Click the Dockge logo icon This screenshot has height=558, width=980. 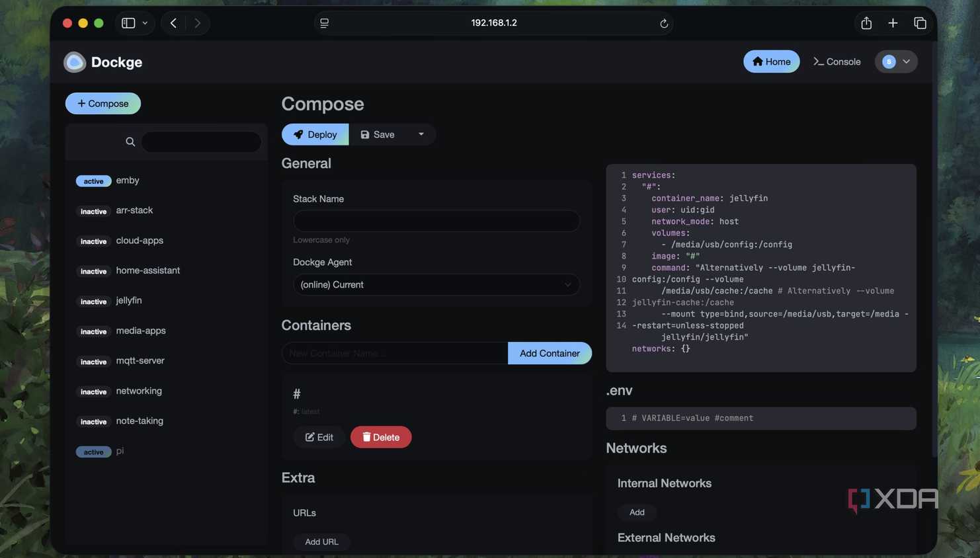coord(75,61)
